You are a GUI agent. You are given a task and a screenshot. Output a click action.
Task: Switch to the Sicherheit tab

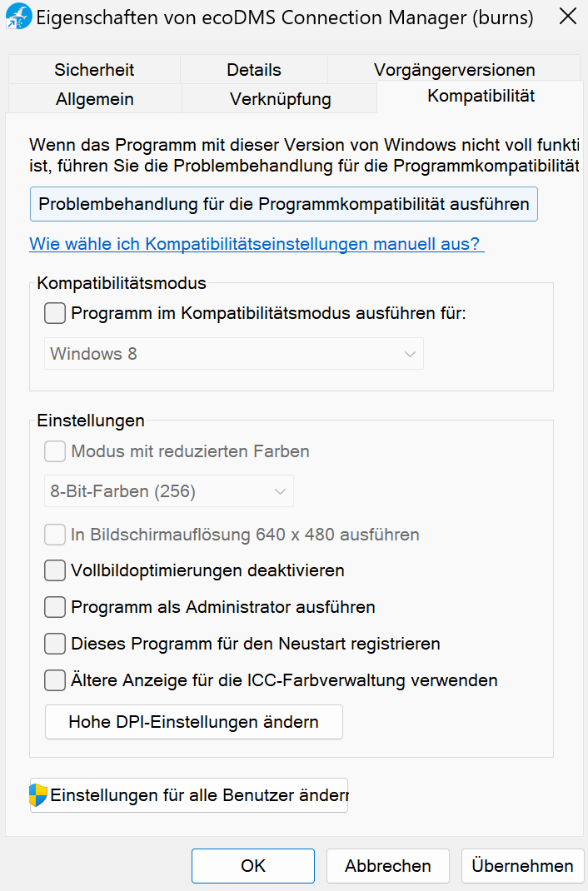pos(94,70)
